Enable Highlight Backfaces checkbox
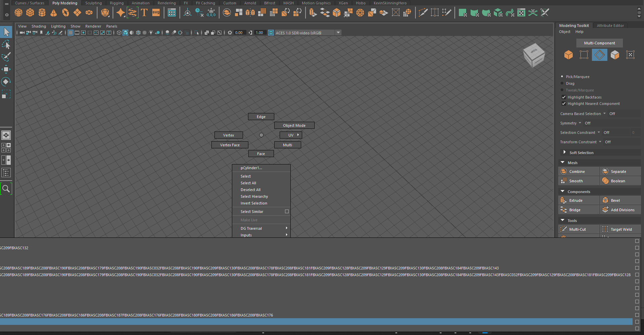Viewport: 644px width, 335px height. [564, 97]
